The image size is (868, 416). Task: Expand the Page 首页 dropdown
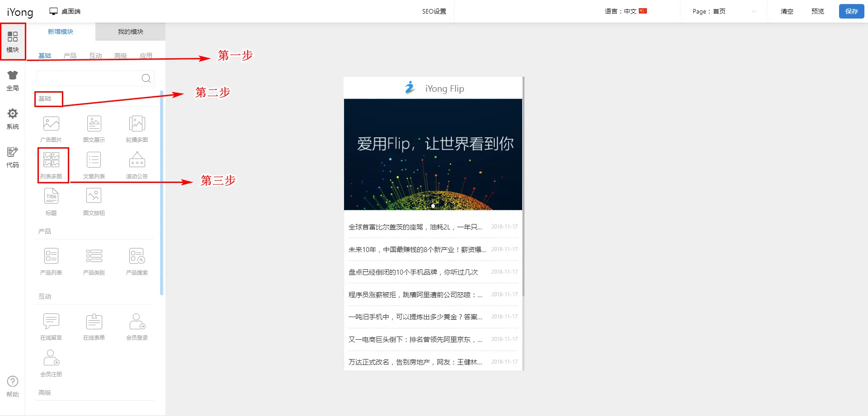[723, 11]
